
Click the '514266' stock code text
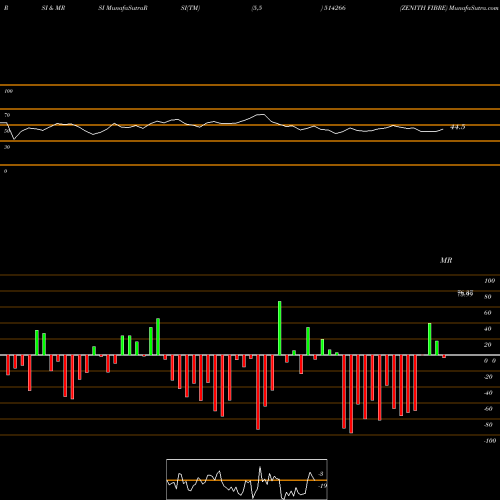[x=335, y=8]
